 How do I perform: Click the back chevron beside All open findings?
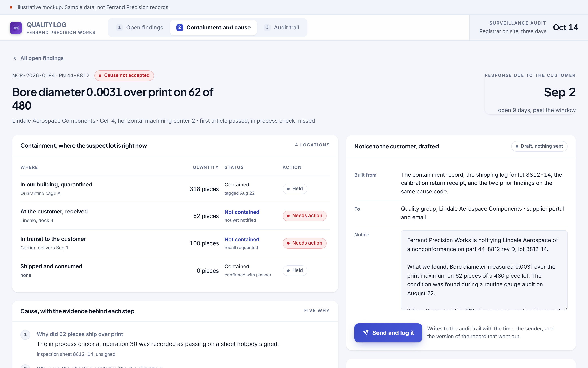click(15, 58)
